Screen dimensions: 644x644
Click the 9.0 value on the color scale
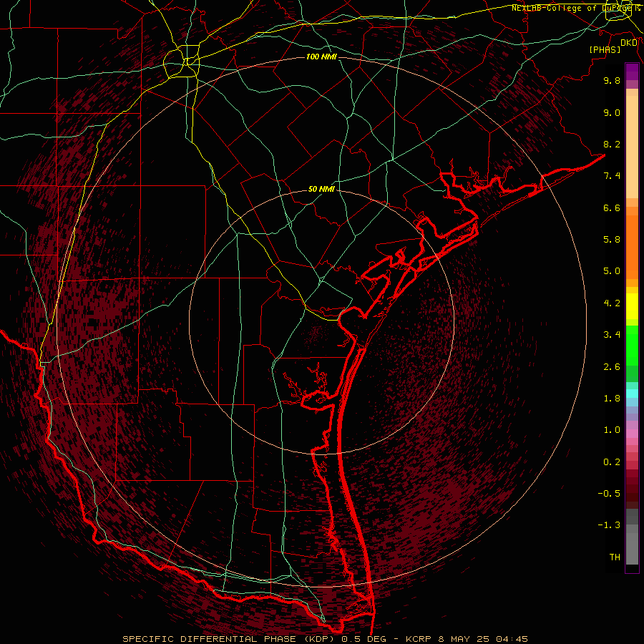click(x=612, y=112)
